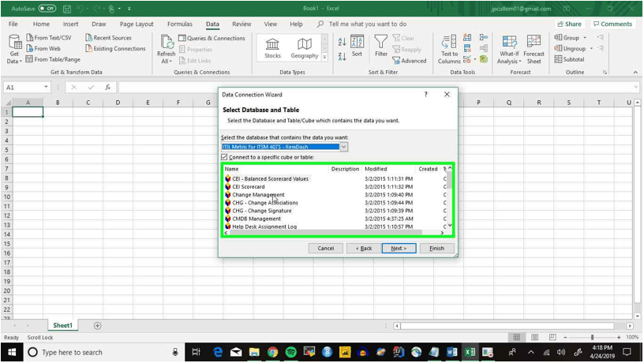Open the Comments pane
Screen dimensions: 644x363
click(612, 24)
